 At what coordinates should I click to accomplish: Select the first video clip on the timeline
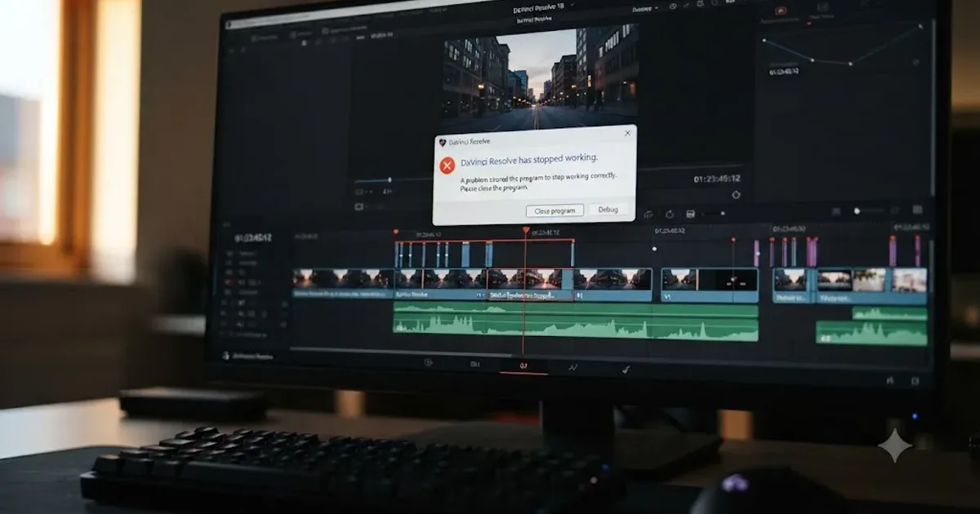(343, 284)
